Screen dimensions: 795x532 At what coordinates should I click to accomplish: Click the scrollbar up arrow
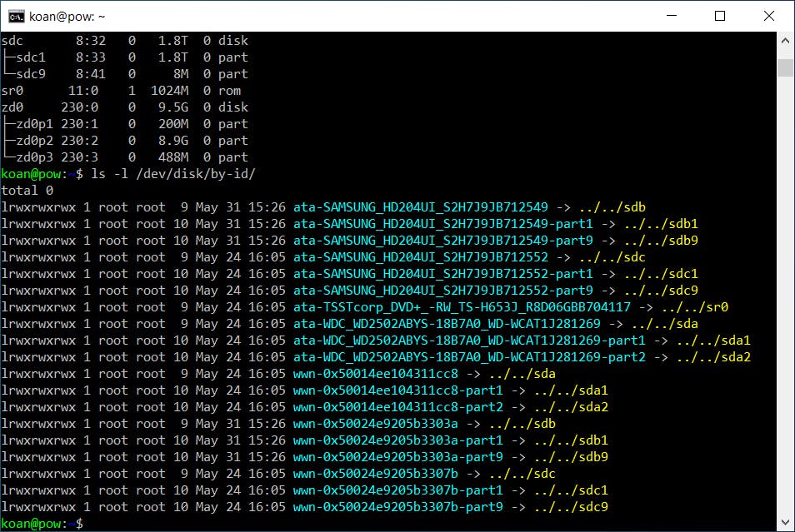[785, 41]
